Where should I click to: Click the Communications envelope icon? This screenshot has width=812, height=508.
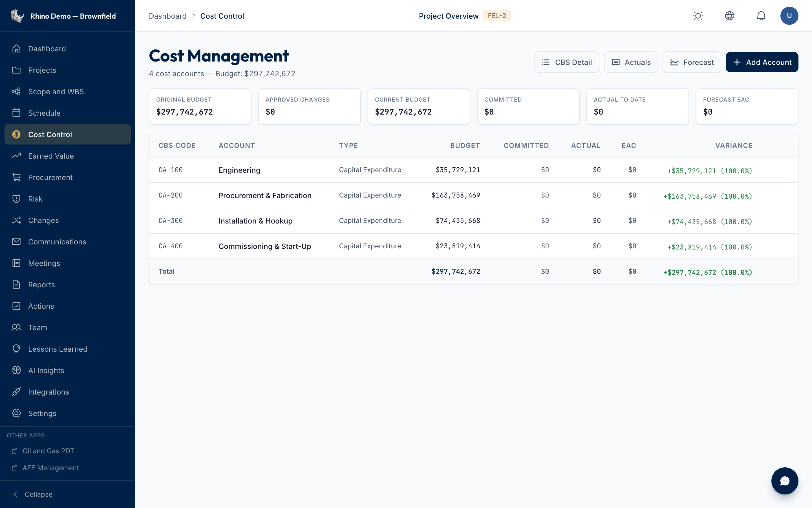16,242
